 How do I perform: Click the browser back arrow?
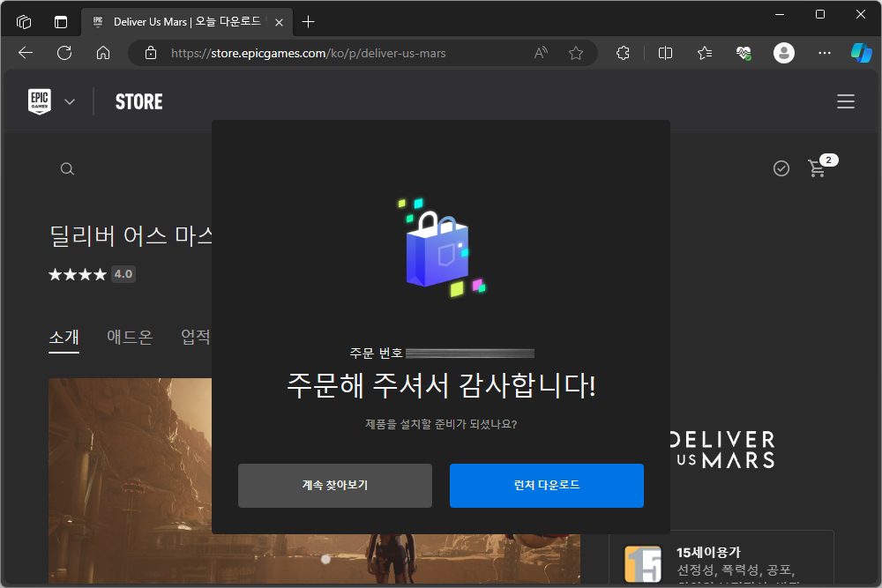[26, 53]
